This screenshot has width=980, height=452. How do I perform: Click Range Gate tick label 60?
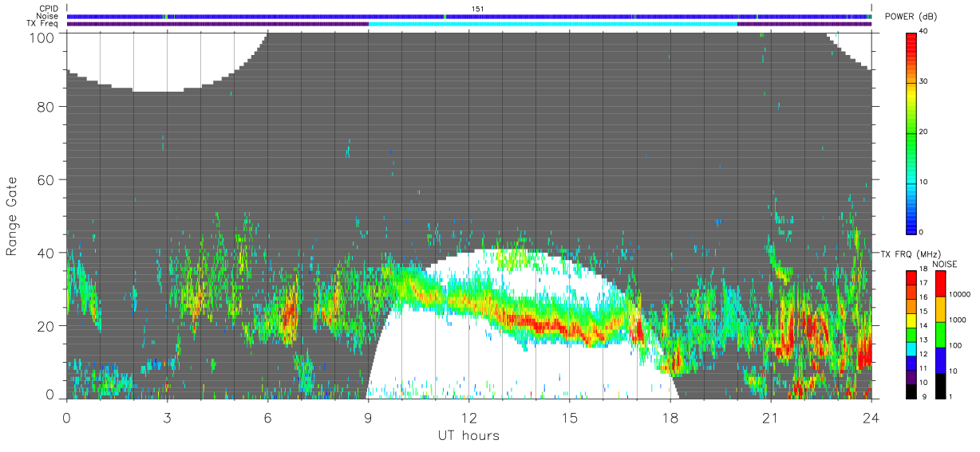pyautogui.click(x=46, y=179)
